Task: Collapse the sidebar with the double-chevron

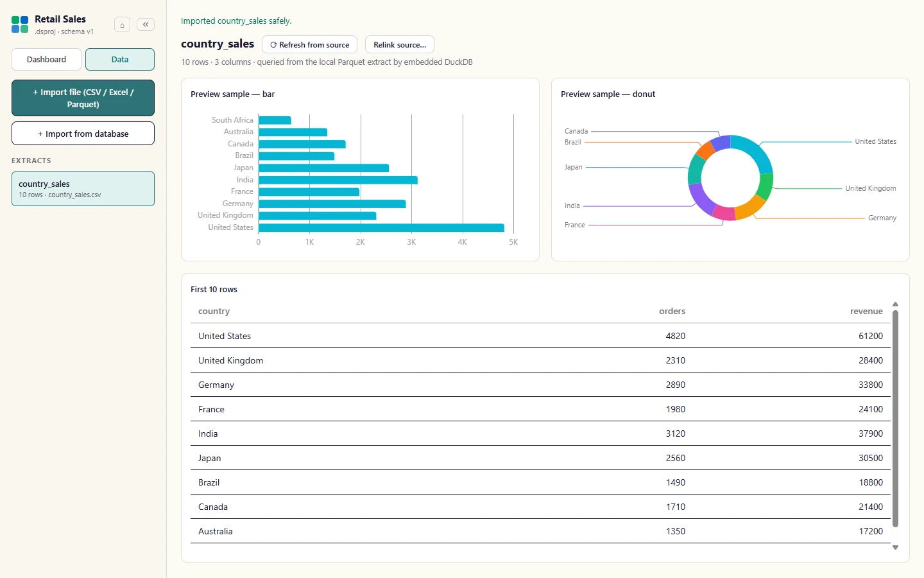Action: [146, 24]
